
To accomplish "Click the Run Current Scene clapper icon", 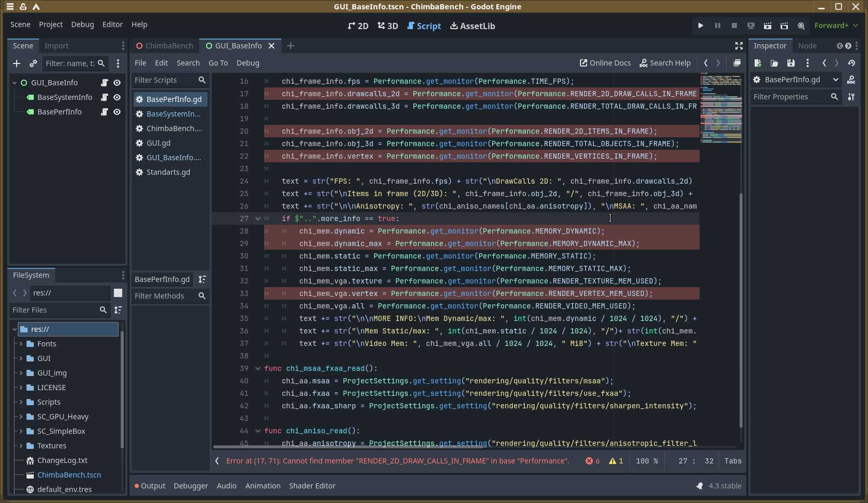I will [767, 25].
